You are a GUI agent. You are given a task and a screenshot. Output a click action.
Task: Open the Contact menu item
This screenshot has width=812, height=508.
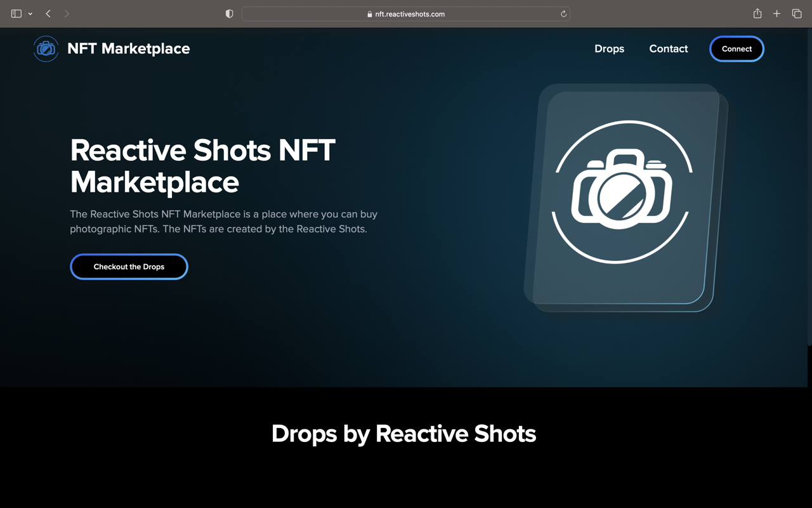668,48
